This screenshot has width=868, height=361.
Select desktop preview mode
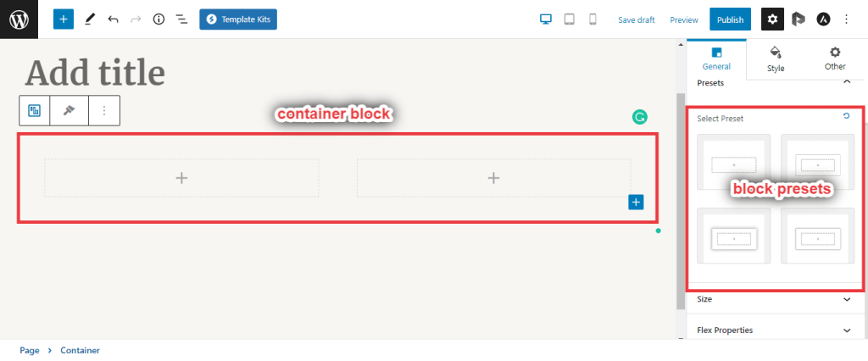point(547,19)
